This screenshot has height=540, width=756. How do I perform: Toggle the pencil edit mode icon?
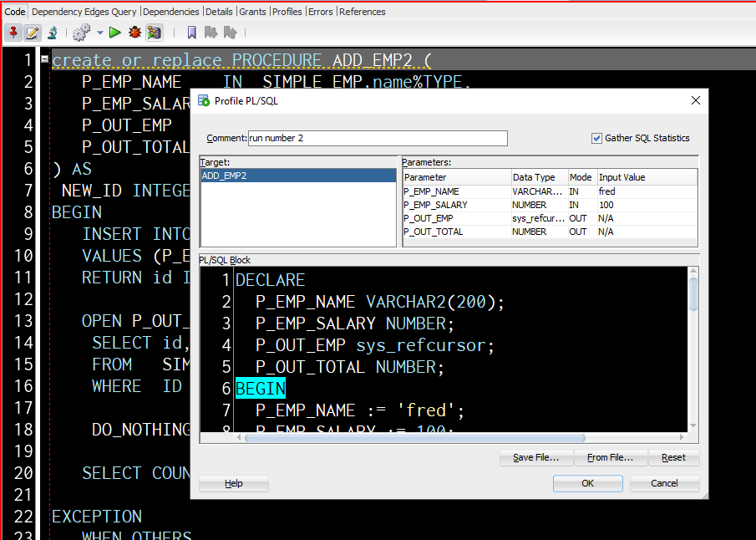(x=32, y=33)
